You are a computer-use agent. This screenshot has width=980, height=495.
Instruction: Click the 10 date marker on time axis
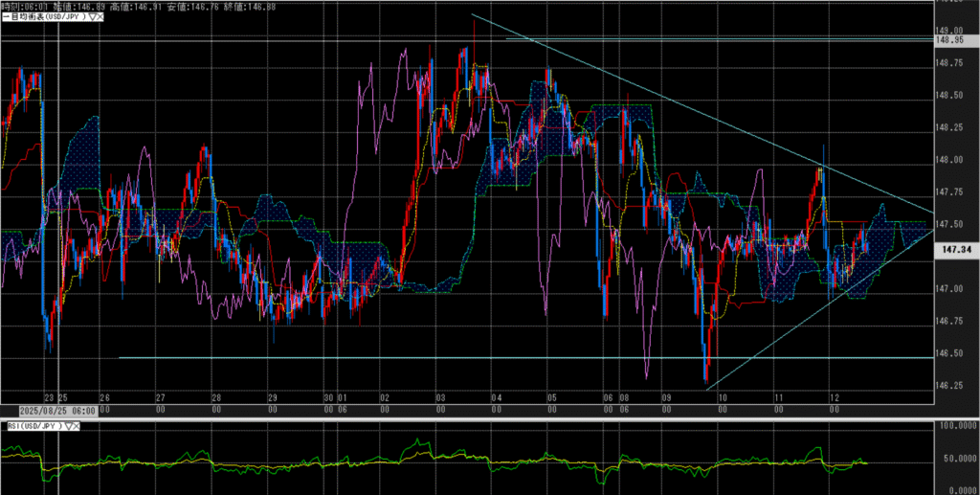pyautogui.click(x=722, y=397)
